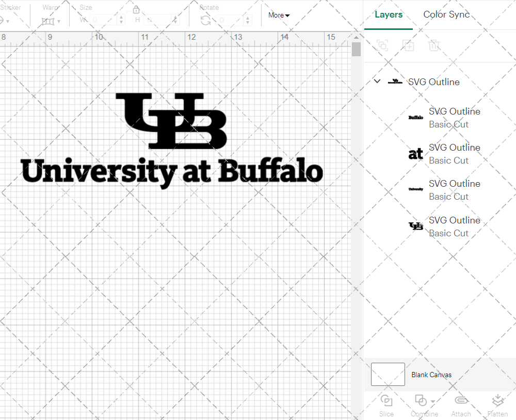Open the More dropdown menu
This screenshot has width=516, height=420.
pyautogui.click(x=278, y=15)
